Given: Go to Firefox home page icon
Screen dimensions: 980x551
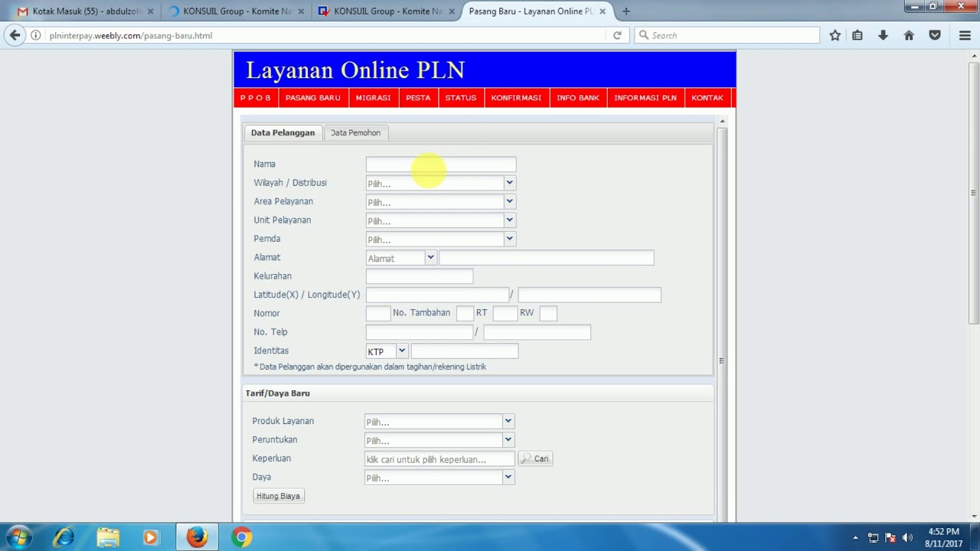Looking at the screenshot, I should [x=909, y=35].
